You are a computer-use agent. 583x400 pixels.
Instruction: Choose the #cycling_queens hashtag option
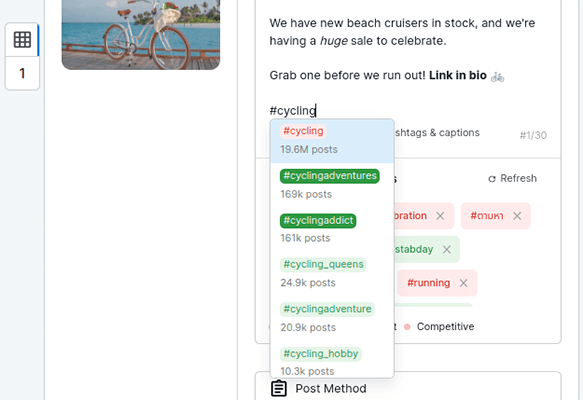(x=323, y=264)
